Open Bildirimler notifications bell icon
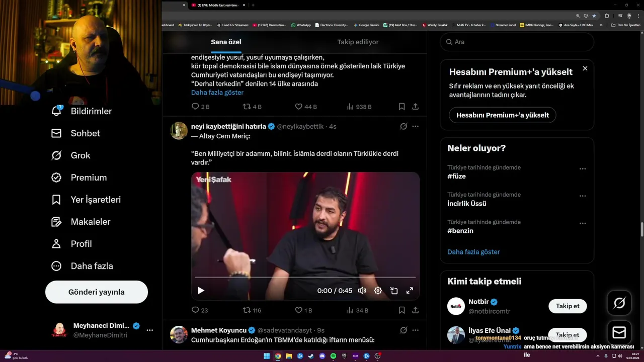 56,111
